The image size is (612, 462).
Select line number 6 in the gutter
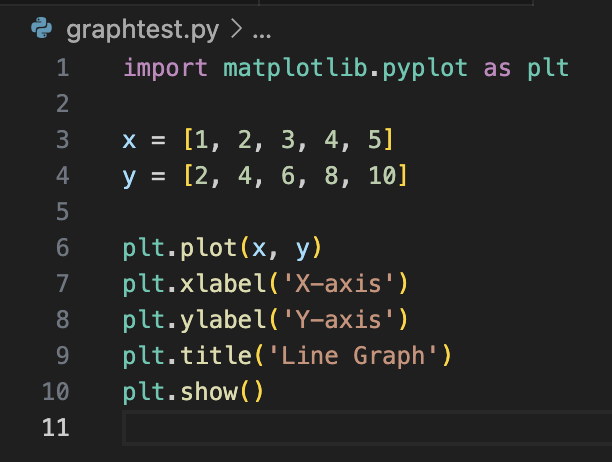click(x=63, y=248)
